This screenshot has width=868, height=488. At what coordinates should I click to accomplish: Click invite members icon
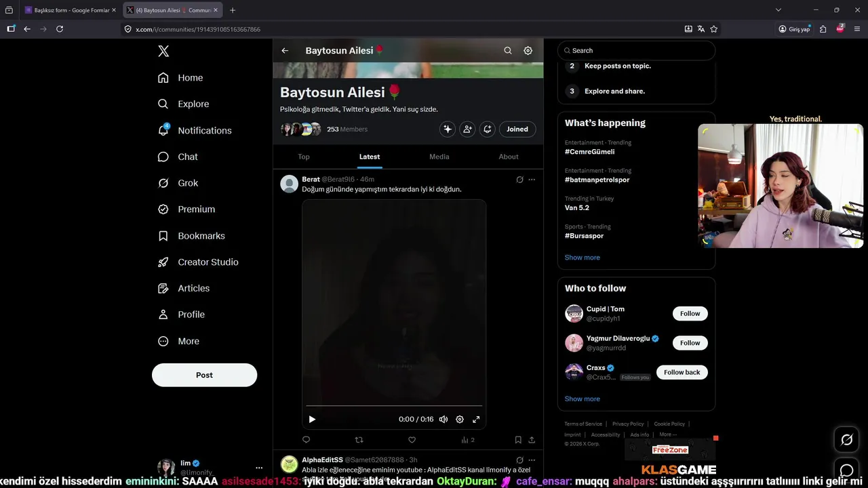[x=467, y=129]
